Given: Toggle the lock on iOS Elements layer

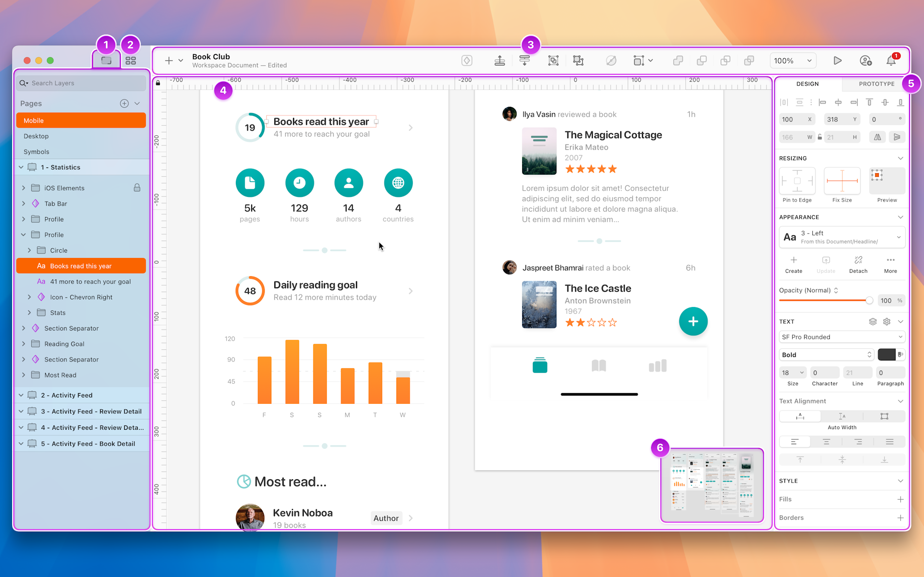Looking at the screenshot, I should pyautogui.click(x=137, y=188).
